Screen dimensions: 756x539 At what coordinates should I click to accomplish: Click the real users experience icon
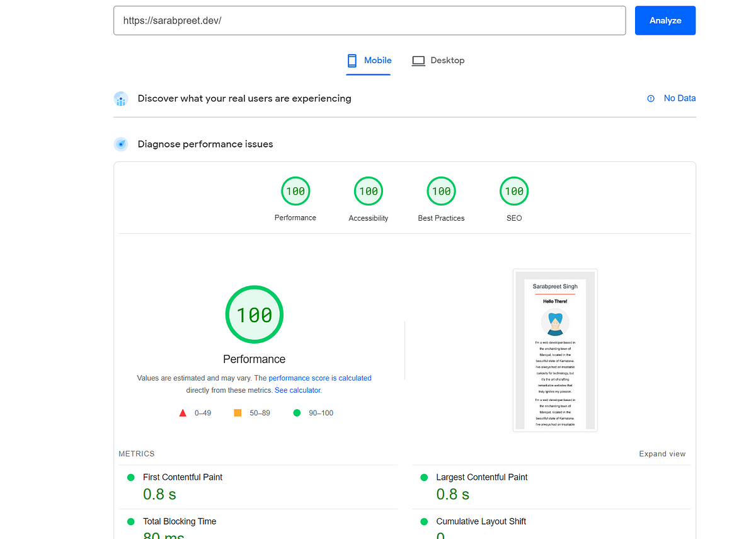(121, 99)
